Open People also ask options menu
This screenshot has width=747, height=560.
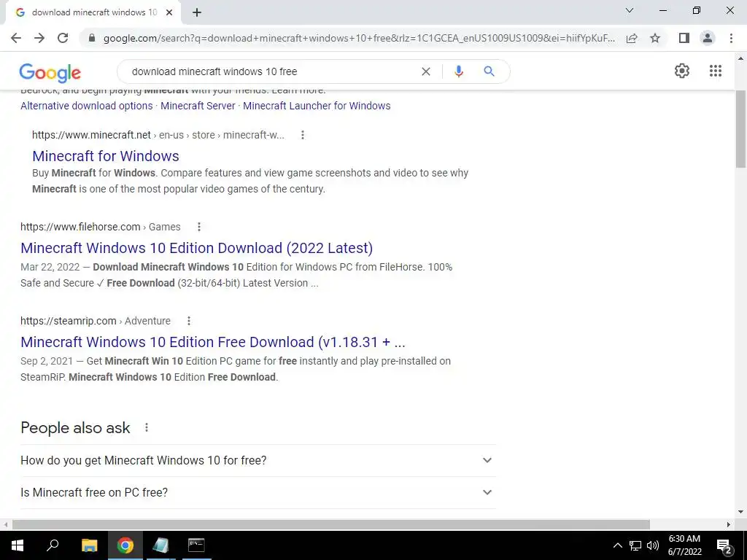click(147, 427)
